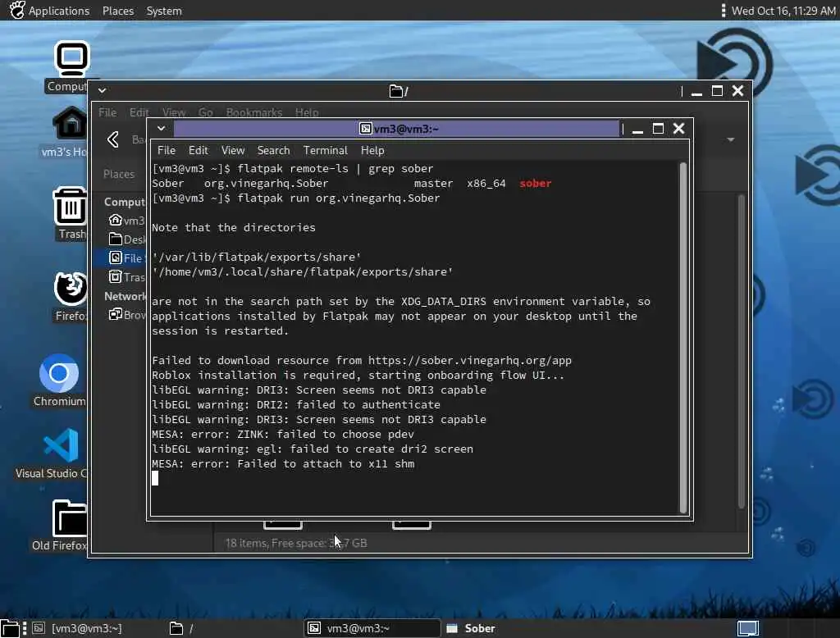Open file manager Help menu

pyautogui.click(x=307, y=112)
